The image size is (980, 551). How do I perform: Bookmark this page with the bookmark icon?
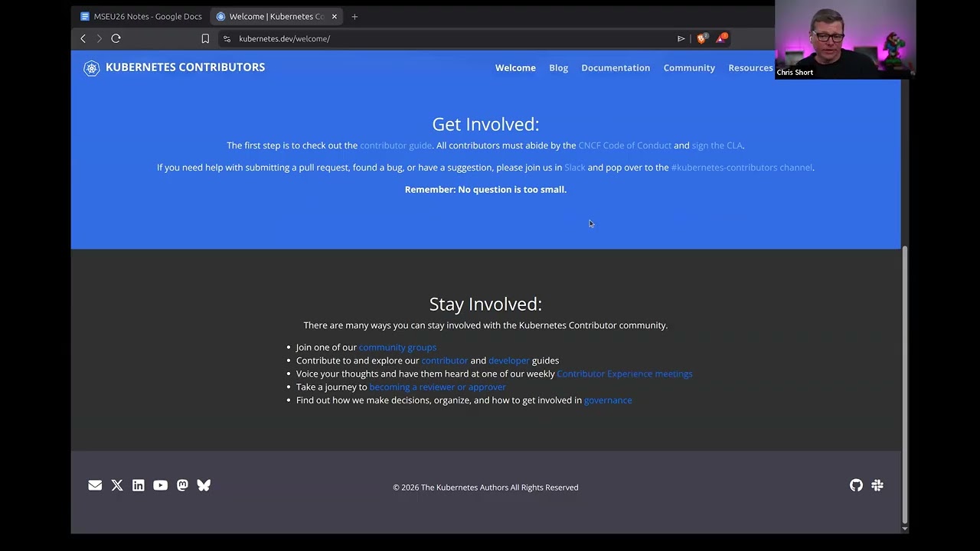pos(205,38)
